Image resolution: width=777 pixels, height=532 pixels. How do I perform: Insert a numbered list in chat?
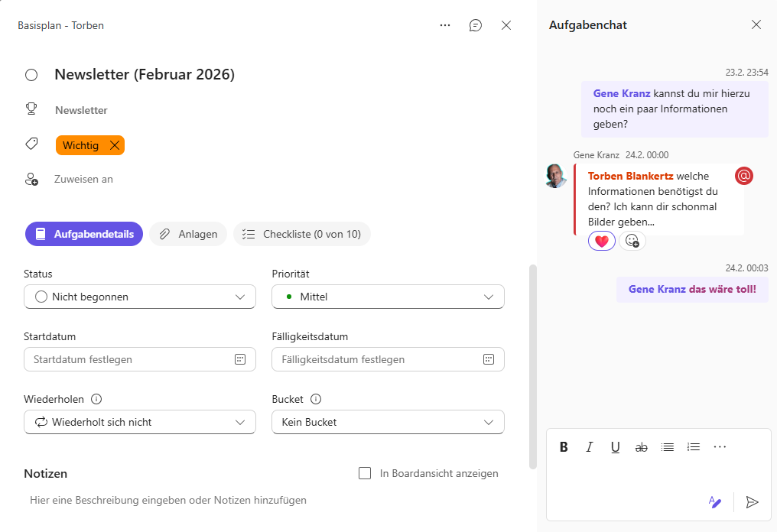[694, 447]
